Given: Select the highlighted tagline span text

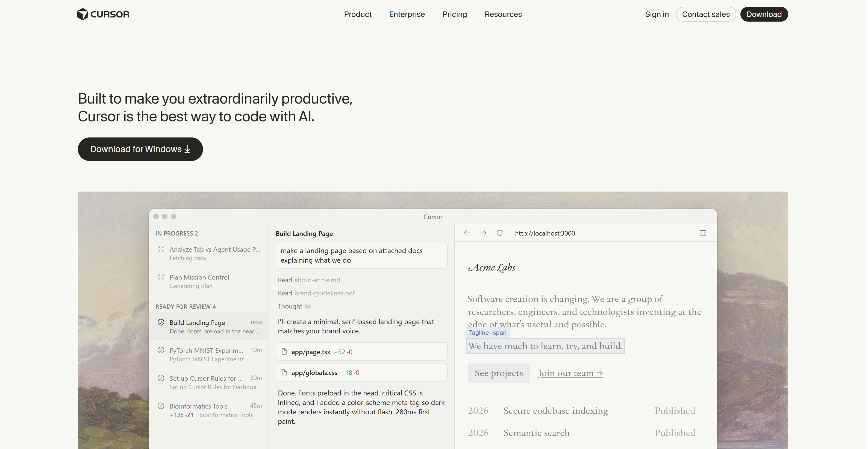Looking at the screenshot, I should [x=545, y=346].
